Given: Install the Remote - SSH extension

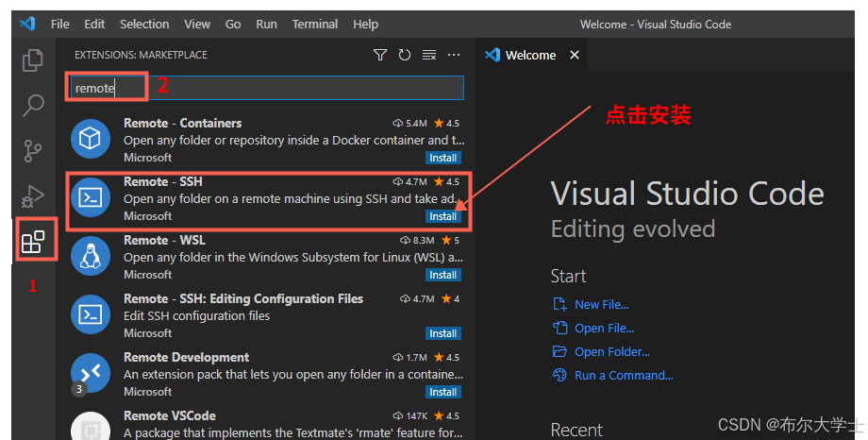Looking at the screenshot, I should (x=443, y=216).
